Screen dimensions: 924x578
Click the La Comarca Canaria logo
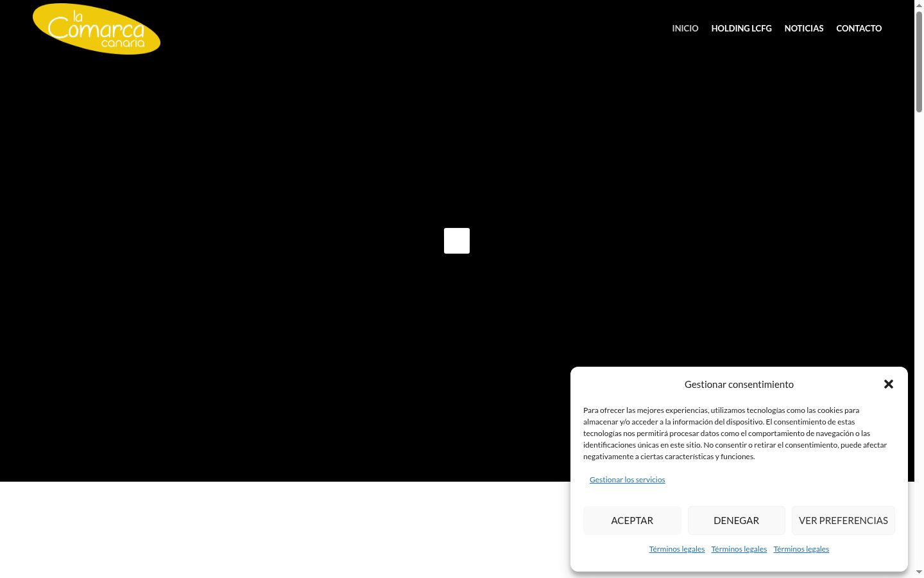tap(96, 29)
